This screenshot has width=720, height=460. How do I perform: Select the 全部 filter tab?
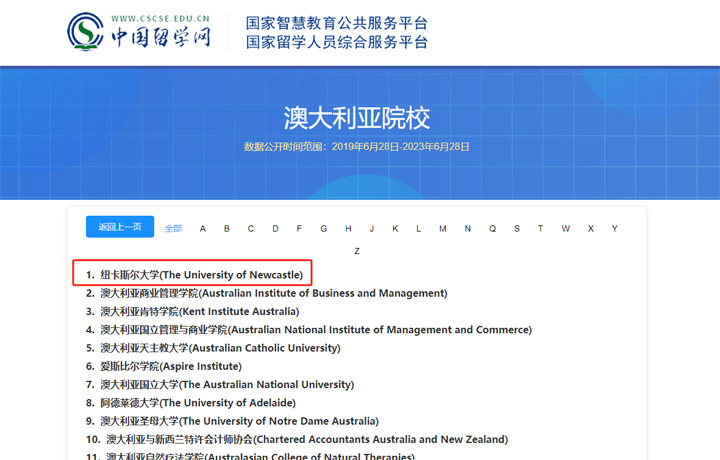click(x=173, y=229)
